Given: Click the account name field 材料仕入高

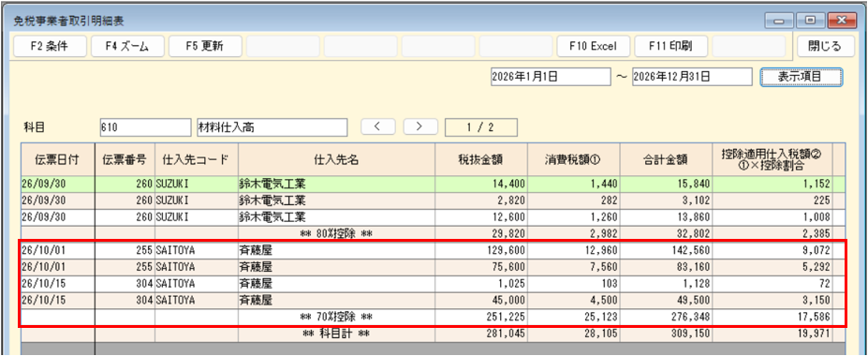Looking at the screenshot, I should pos(272,126).
